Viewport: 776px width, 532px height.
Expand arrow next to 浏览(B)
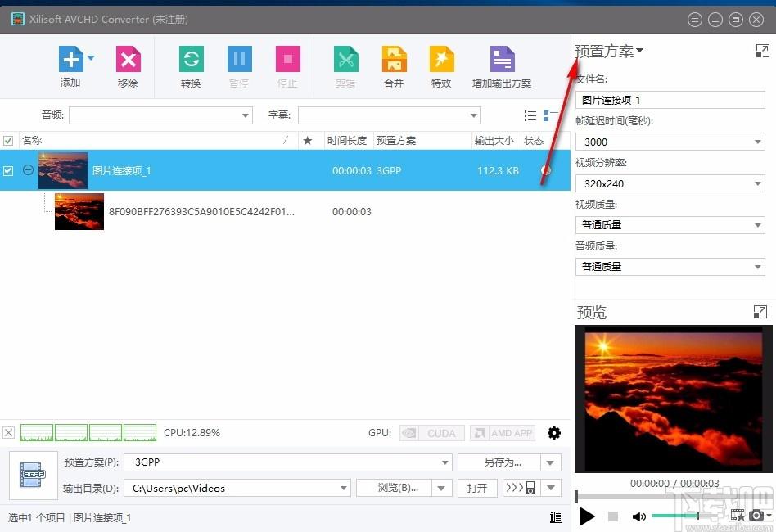[x=441, y=488]
